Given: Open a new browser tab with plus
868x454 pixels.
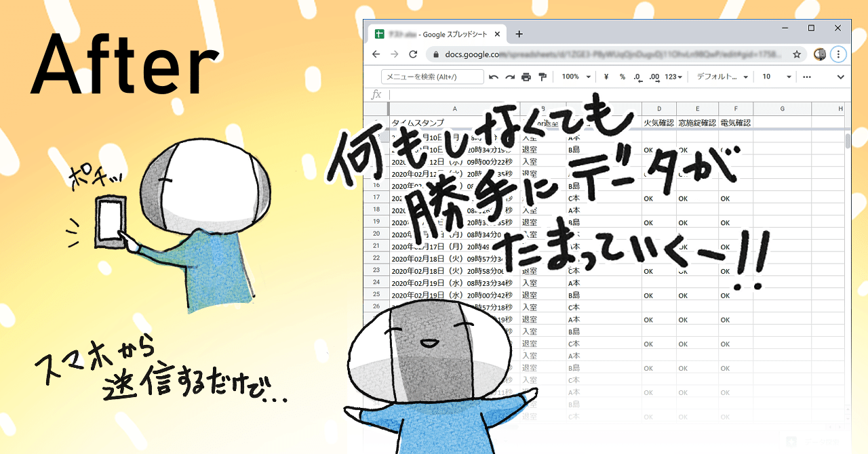Looking at the screenshot, I should pos(519,34).
